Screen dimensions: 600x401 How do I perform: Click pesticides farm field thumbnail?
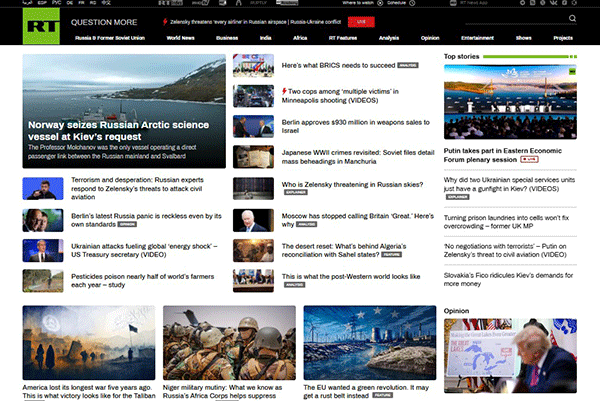tap(43, 280)
